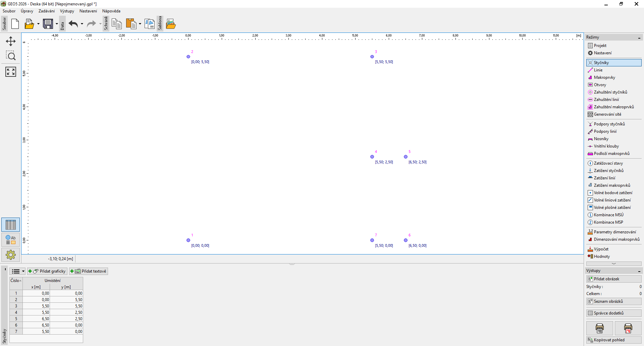This screenshot has height=346, width=644.
Task: Select the pan view tool
Action: (x=11, y=41)
